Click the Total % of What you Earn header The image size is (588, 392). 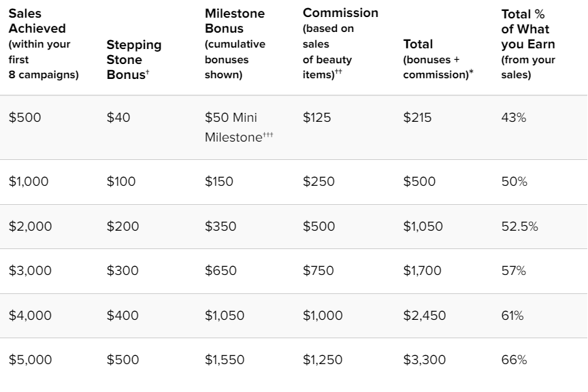529,44
